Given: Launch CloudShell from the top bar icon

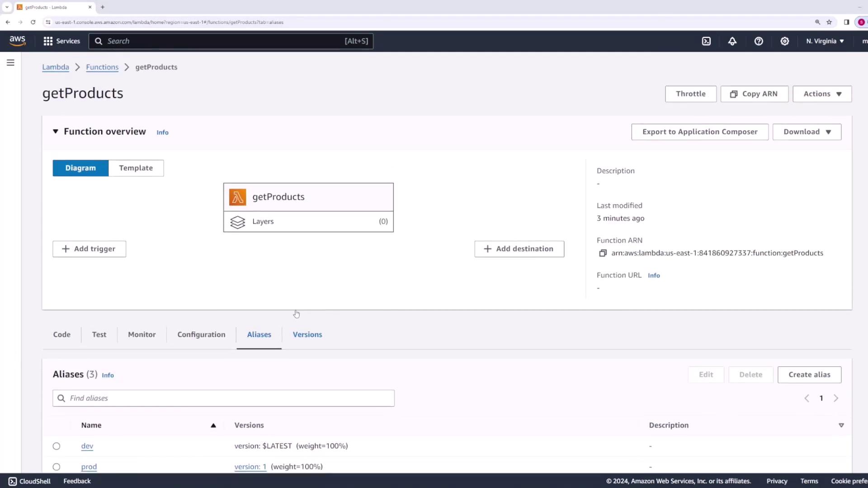Looking at the screenshot, I should 706,41.
